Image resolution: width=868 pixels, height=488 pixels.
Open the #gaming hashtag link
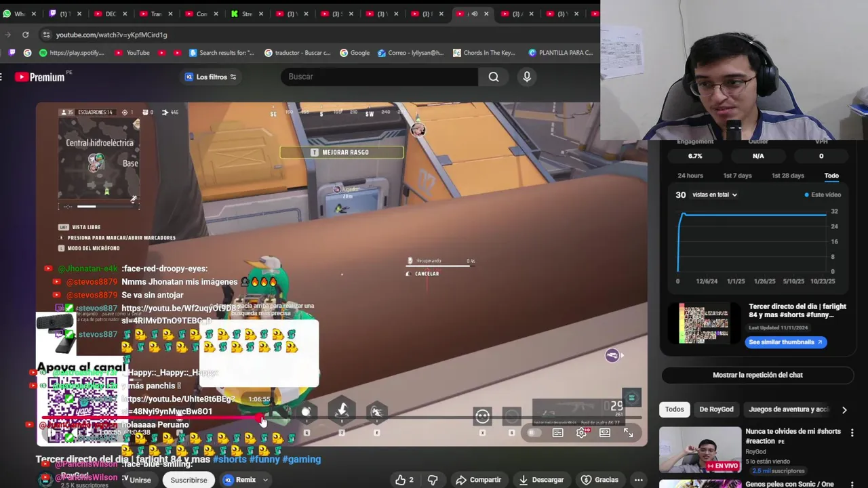click(302, 460)
